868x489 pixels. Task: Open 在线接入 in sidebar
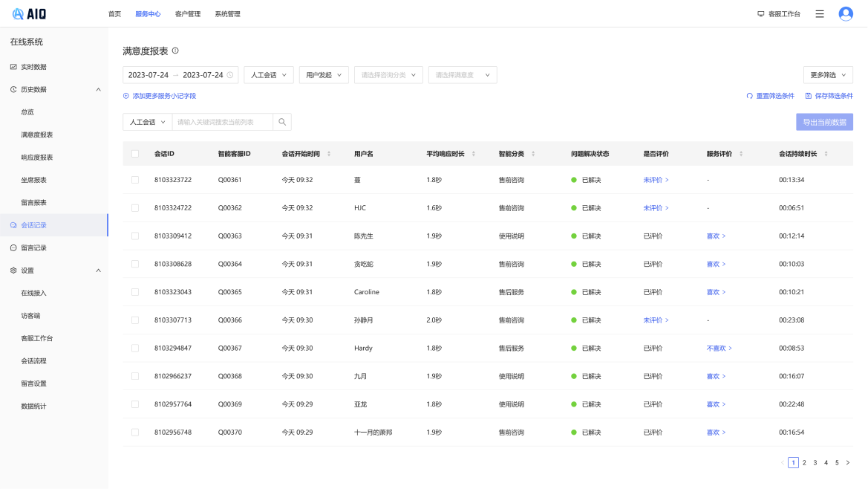tap(33, 293)
